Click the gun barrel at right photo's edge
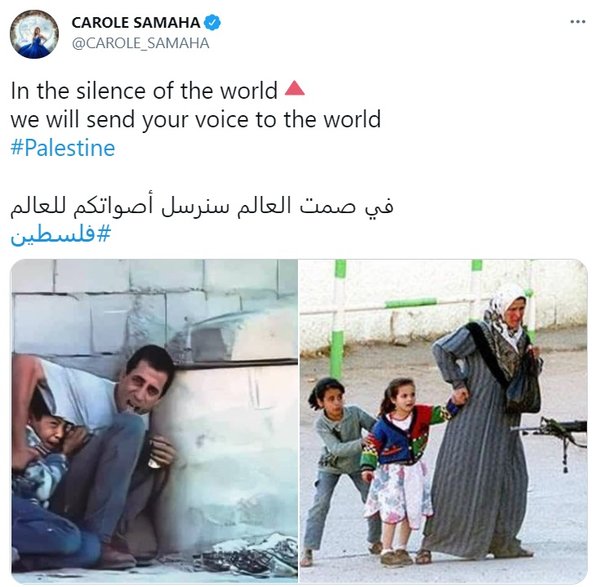Screen dimensions: 600x587 [x=553, y=430]
